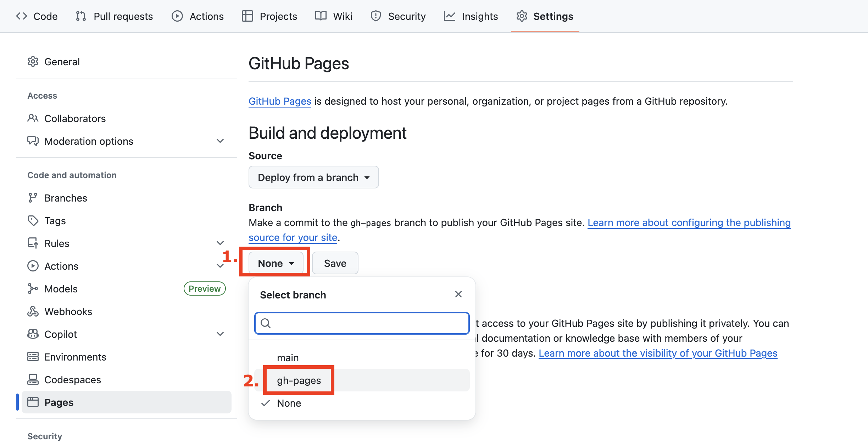Click the Branches git icon
Viewport: 868px width, 445px height.
33,198
